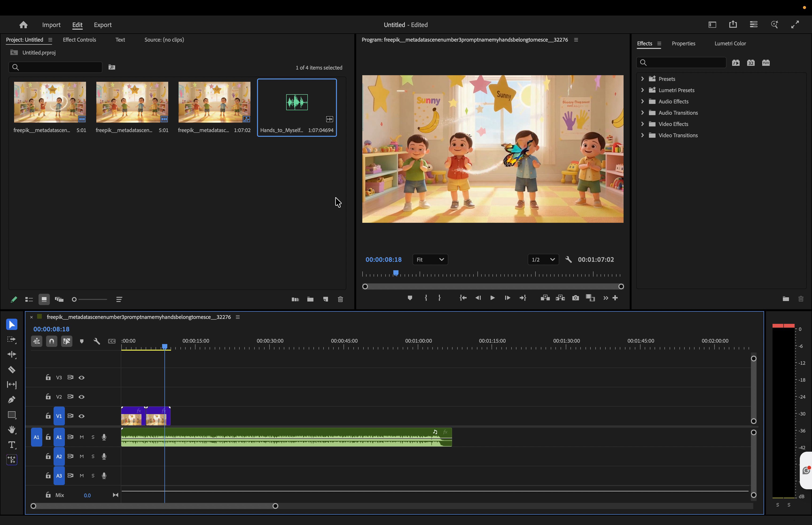Expand the Presets folder
Screen dimensions: 812x525
click(x=642, y=79)
